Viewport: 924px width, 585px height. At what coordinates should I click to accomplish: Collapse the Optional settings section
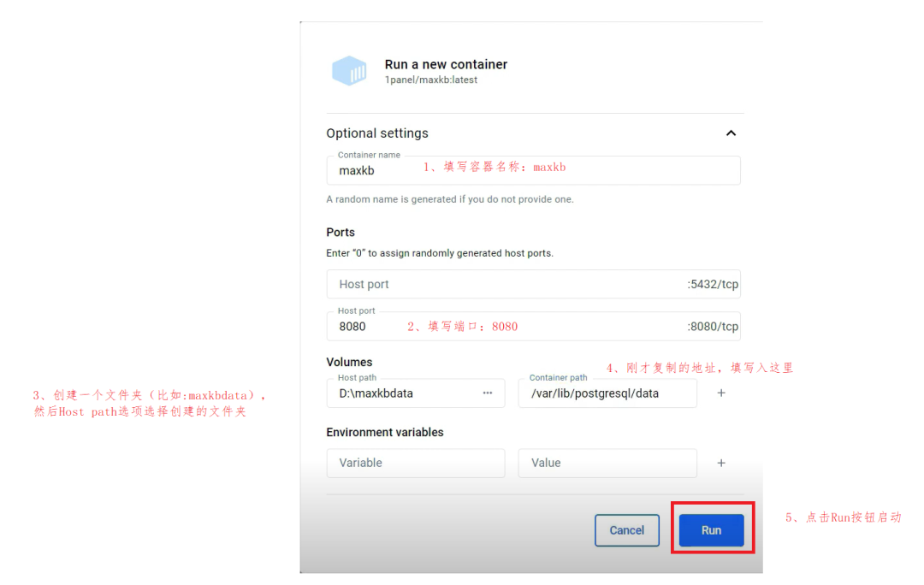coord(731,133)
